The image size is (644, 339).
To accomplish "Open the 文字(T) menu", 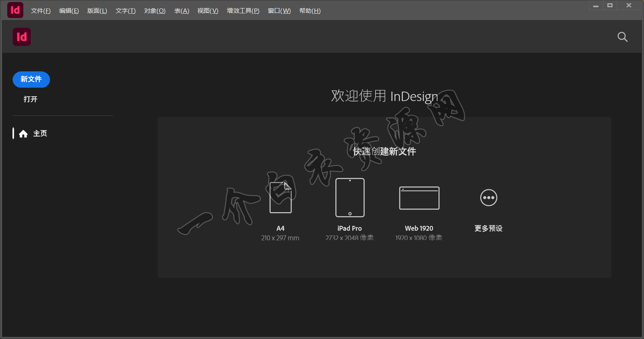I will (125, 11).
